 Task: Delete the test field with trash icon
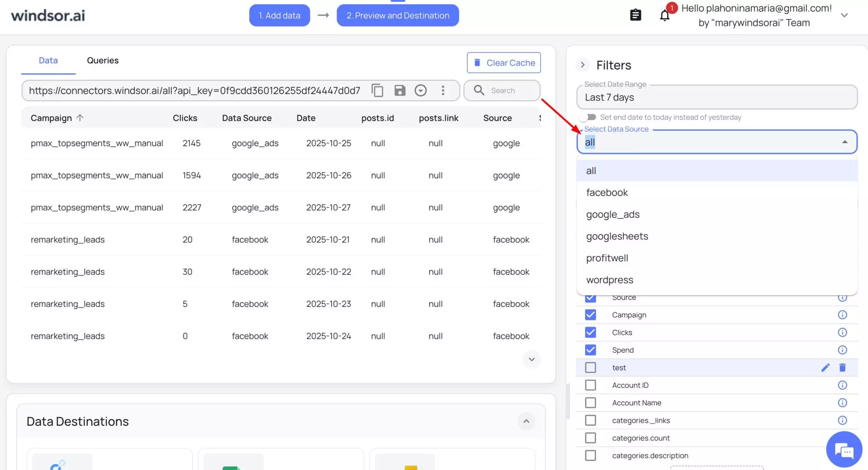pyautogui.click(x=842, y=368)
